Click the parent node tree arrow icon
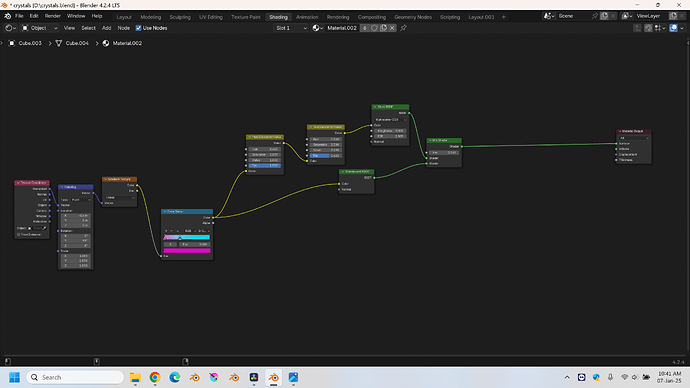 coord(637,28)
